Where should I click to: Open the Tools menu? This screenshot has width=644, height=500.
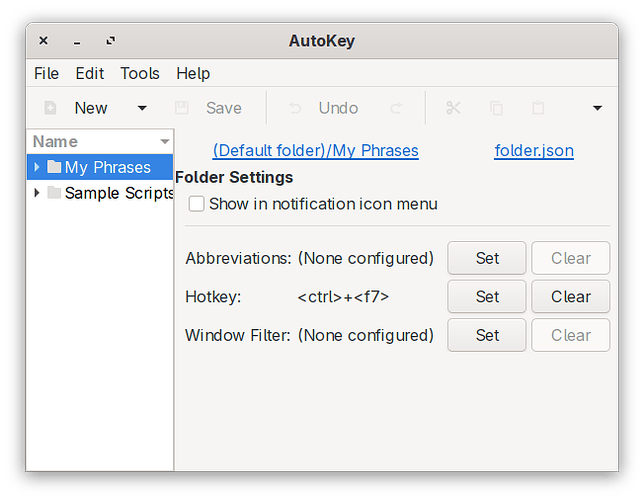[140, 73]
